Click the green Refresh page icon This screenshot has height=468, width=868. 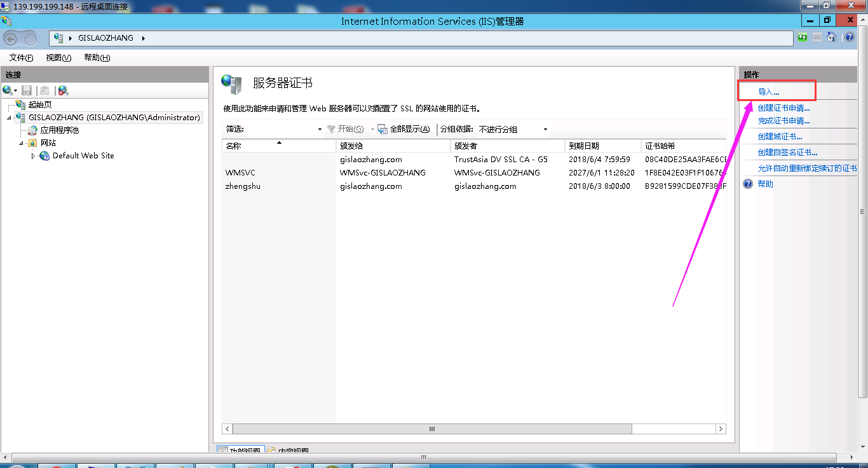point(803,38)
